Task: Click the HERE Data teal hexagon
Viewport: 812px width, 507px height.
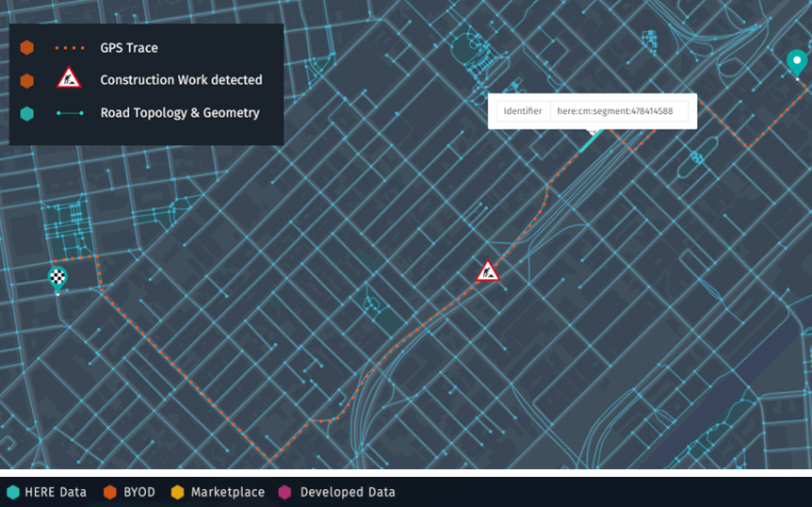Action: (13, 492)
